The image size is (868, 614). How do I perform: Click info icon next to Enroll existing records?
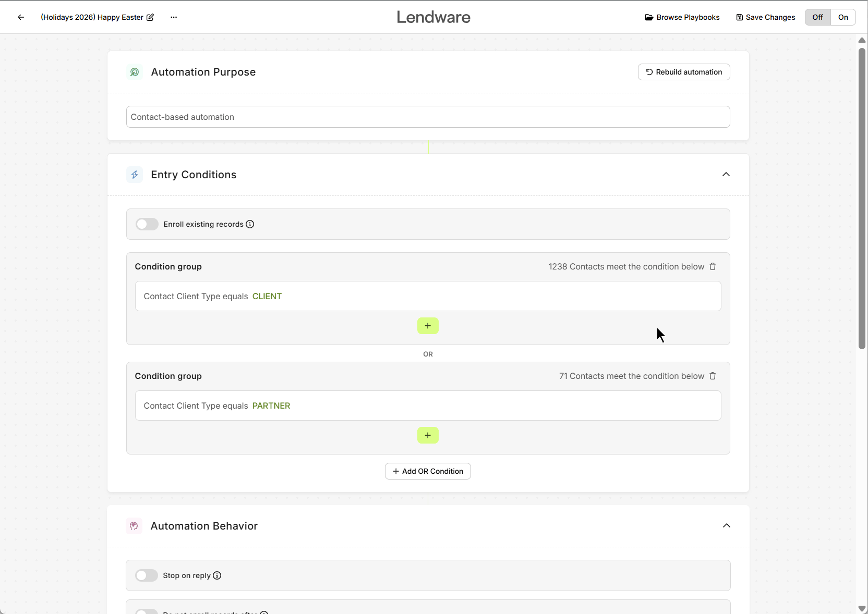pyautogui.click(x=250, y=224)
